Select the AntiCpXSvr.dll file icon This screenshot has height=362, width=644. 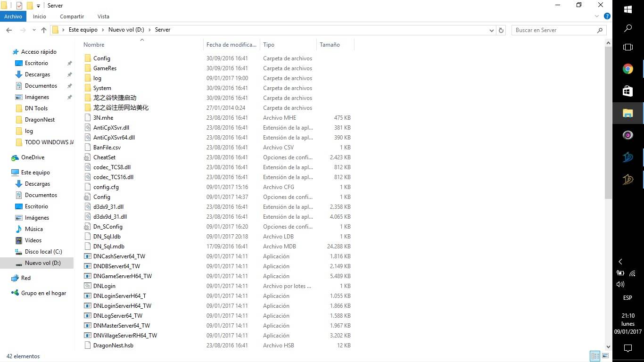pos(88,128)
